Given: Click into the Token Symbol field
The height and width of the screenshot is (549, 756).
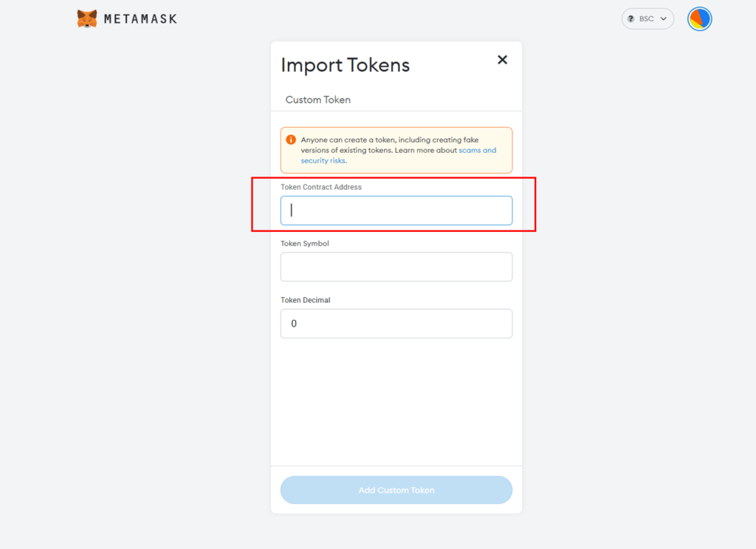Looking at the screenshot, I should (396, 267).
